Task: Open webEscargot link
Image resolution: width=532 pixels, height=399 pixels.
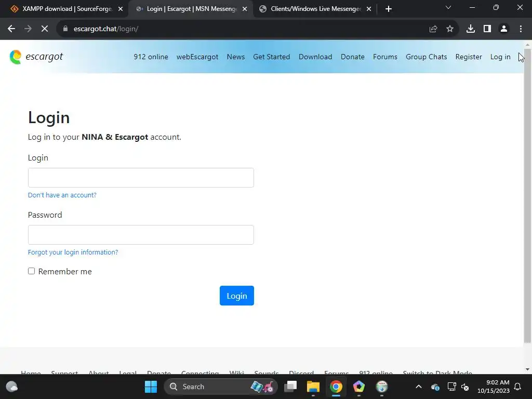Action: tap(197, 57)
